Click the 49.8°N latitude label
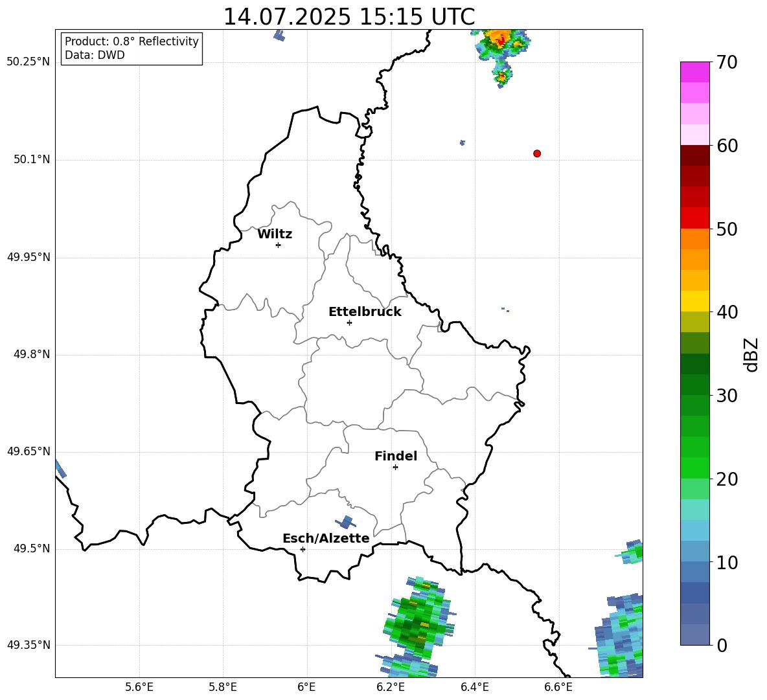 (32, 354)
